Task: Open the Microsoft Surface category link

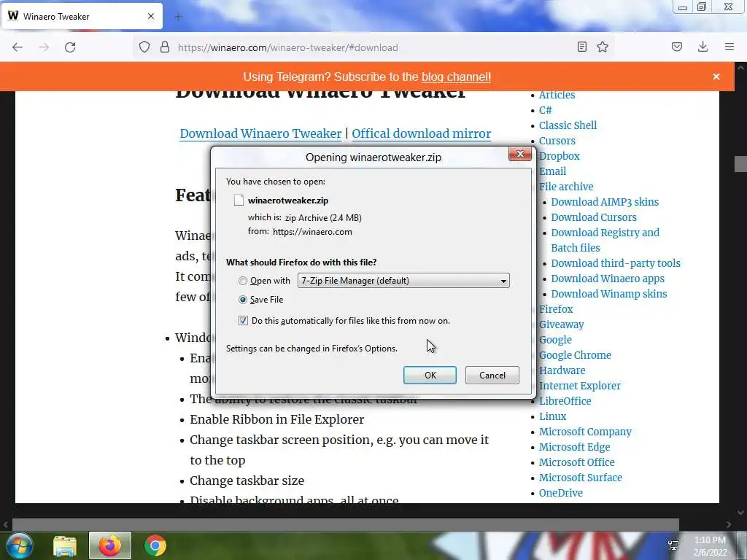Action: pyautogui.click(x=580, y=478)
